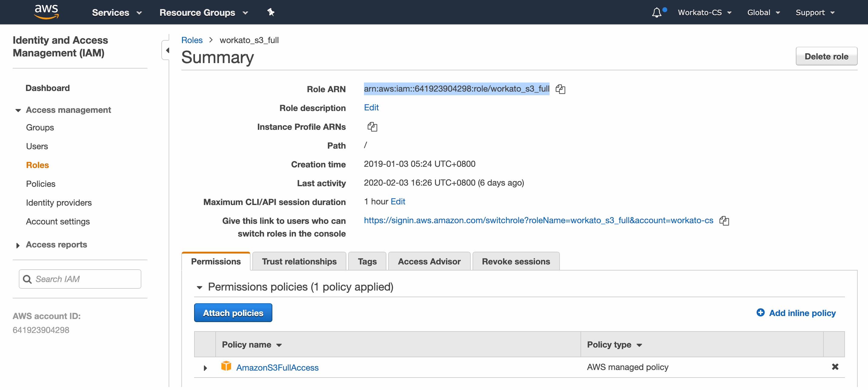Detach AmazonS3FullAccess policy with X icon

(835, 367)
